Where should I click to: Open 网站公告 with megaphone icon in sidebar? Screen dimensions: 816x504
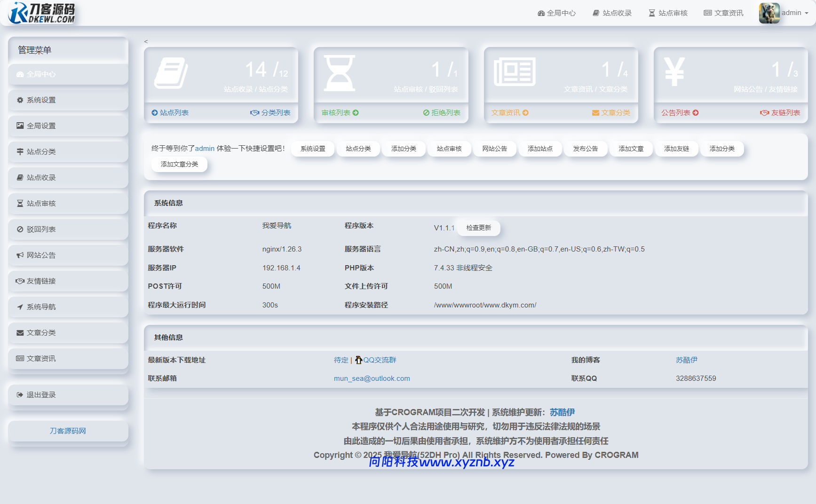click(x=41, y=255)
